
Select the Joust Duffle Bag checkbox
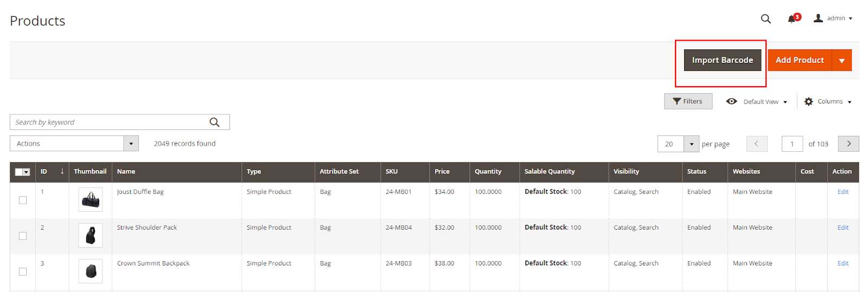(23, 200)
